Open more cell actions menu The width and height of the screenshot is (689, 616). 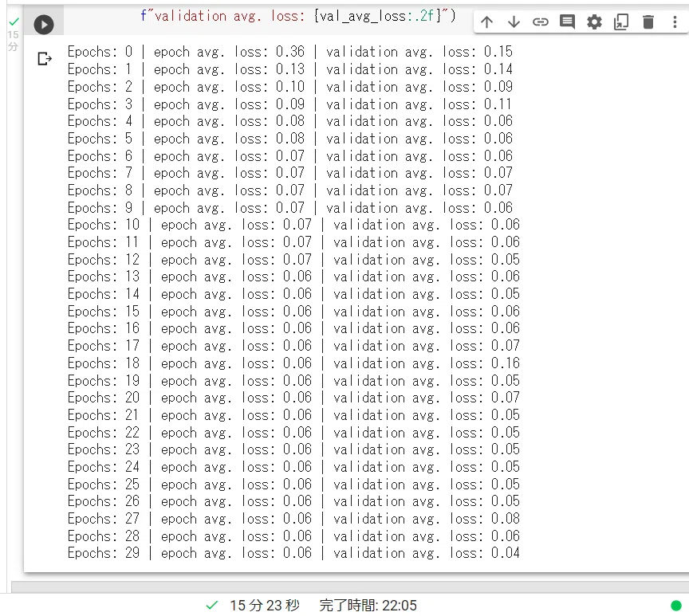coord(675,22)
